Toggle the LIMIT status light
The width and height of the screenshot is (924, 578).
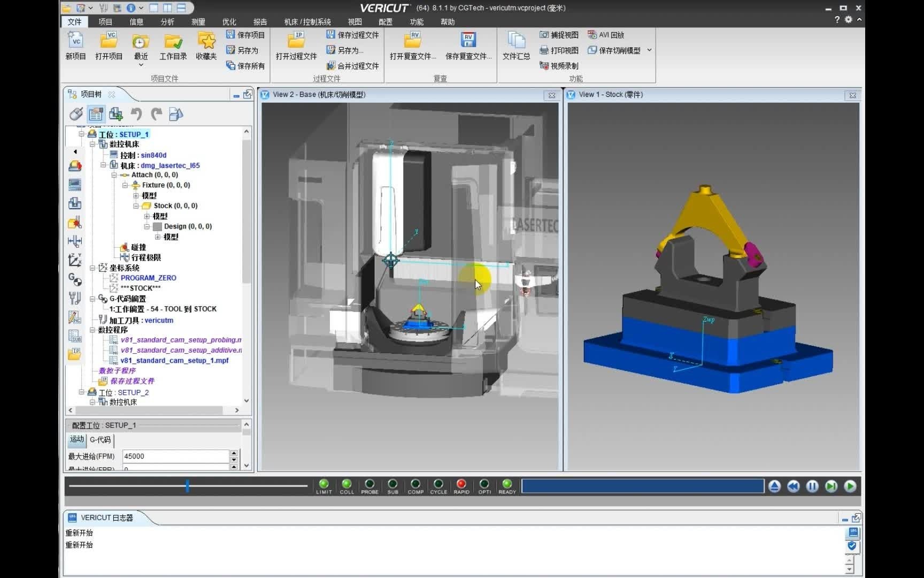[x=324, y=484]
